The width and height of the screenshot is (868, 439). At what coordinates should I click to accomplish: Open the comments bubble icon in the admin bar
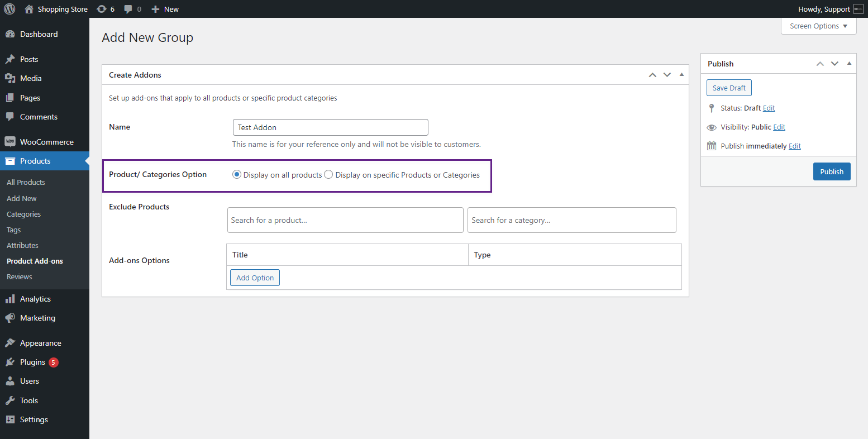pyautogui.click(x=128, y=9)
